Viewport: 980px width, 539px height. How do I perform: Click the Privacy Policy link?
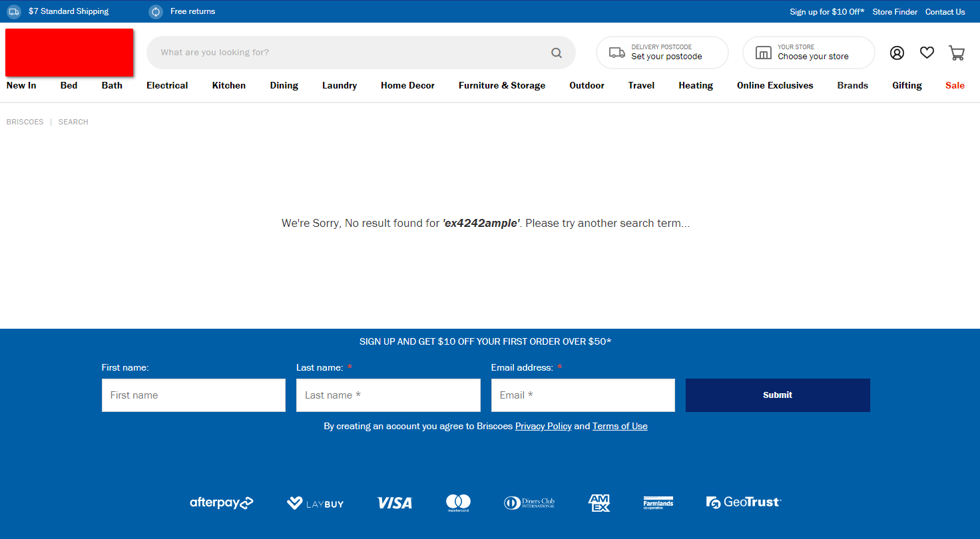pos(543,426)
